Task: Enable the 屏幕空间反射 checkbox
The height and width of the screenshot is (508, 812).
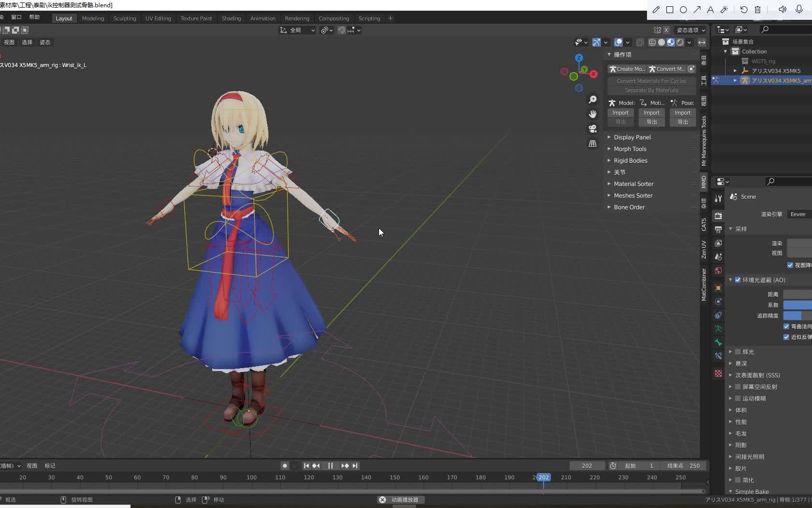Action: pyautogui.click(x=738, y=387)
